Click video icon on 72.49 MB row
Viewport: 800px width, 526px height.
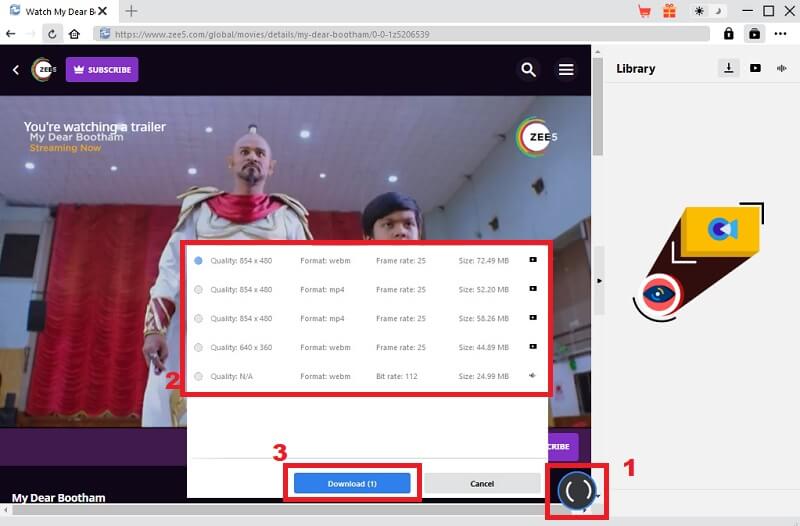533,260
